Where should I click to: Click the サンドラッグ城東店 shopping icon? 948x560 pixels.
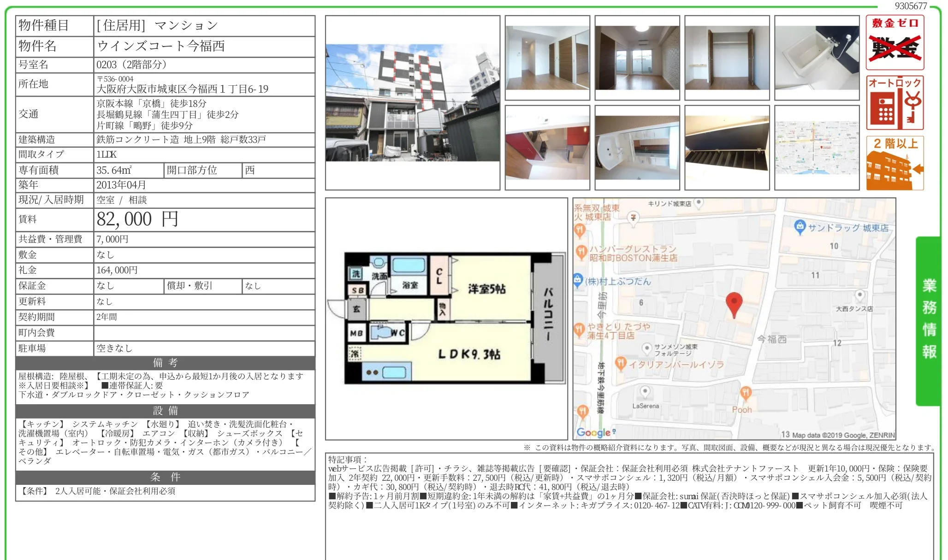click(800, 226)
